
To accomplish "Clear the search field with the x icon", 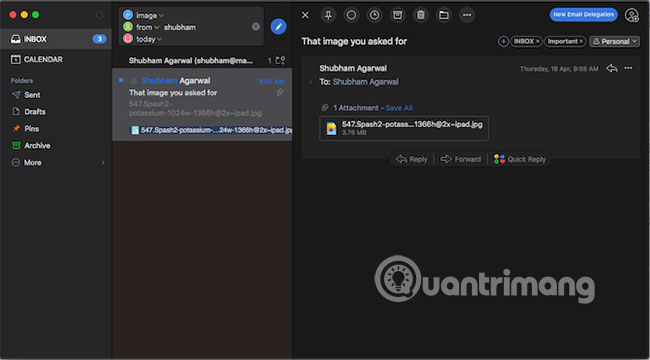I will [256, 27].
